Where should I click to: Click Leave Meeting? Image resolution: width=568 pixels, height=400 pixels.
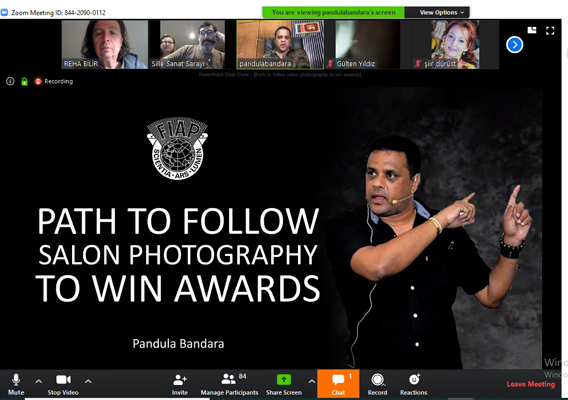click(531, 384)
